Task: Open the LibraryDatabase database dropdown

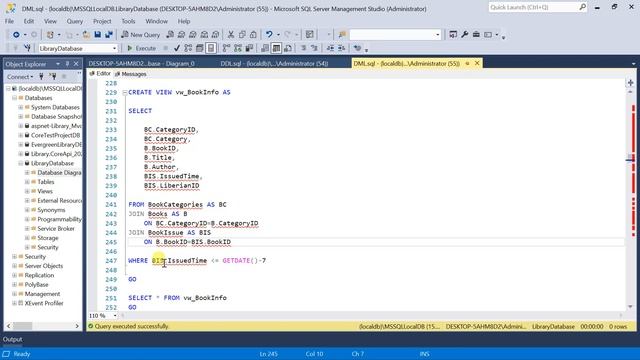Action: pyautogui.click(x=114, y=48)
